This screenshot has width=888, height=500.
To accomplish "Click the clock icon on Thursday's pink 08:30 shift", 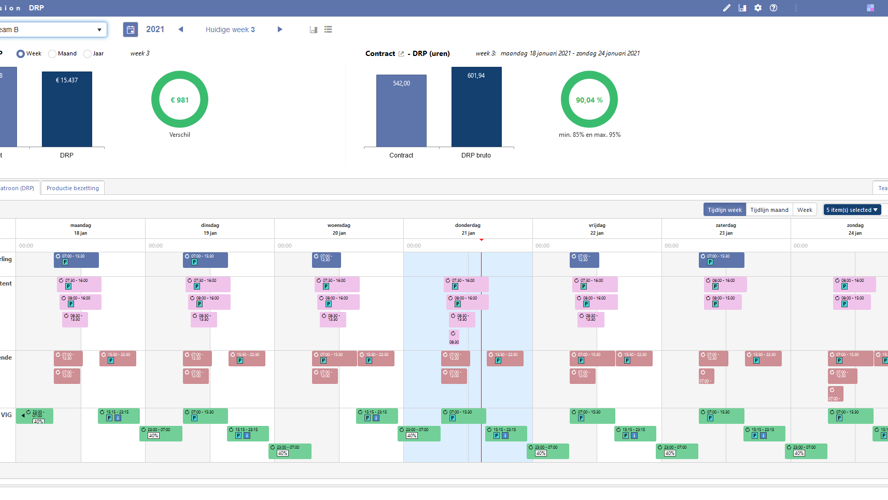I will tap(453, 334).
